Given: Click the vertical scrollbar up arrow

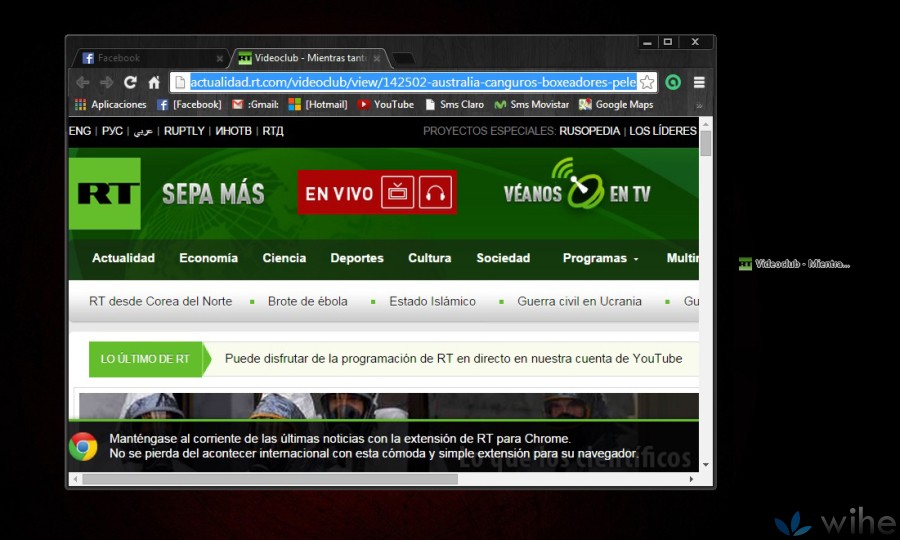Looking at the screenshot, I should 705,123.
